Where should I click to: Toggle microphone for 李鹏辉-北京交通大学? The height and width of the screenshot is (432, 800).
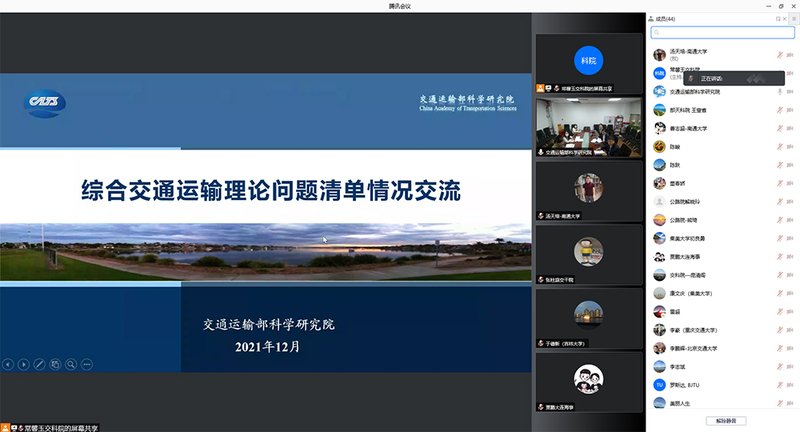780,348
